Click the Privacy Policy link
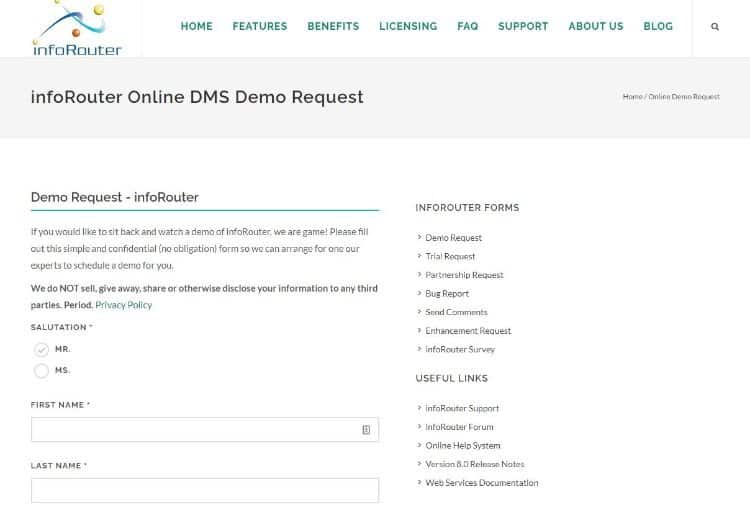The height and width of the screenshot is (505, 750). pyautogui.click(x=124, y=305)
